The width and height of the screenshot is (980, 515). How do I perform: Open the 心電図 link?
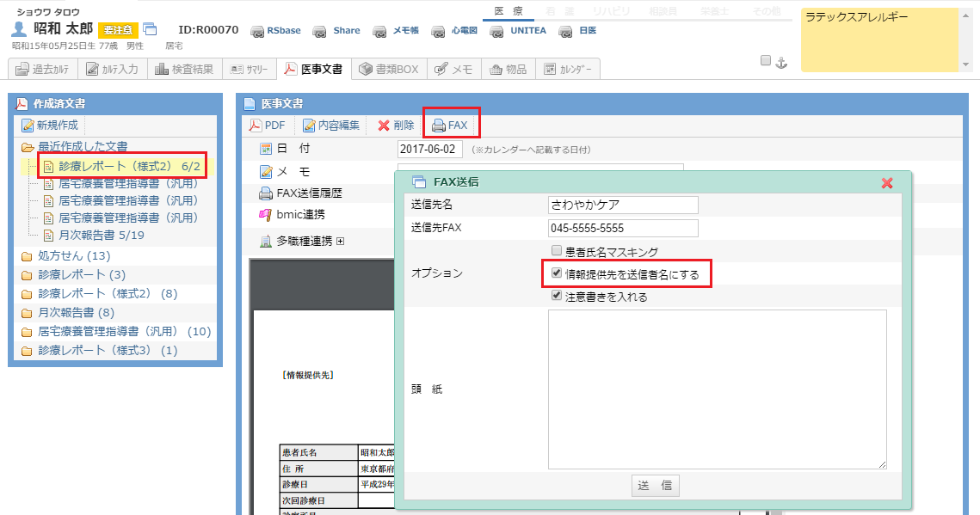click(454, 31)
